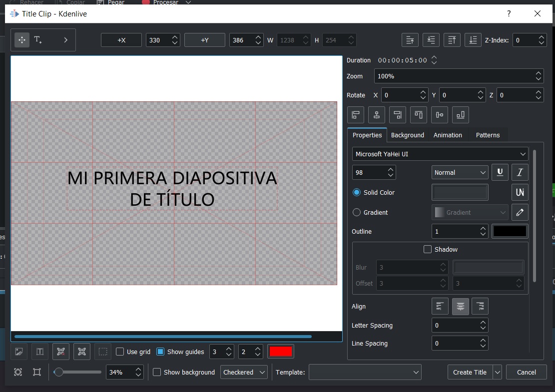The height and width of the screenshot is (392, 555).
Task: Open the Normal font weight dropdown
Action: point(460,172)
